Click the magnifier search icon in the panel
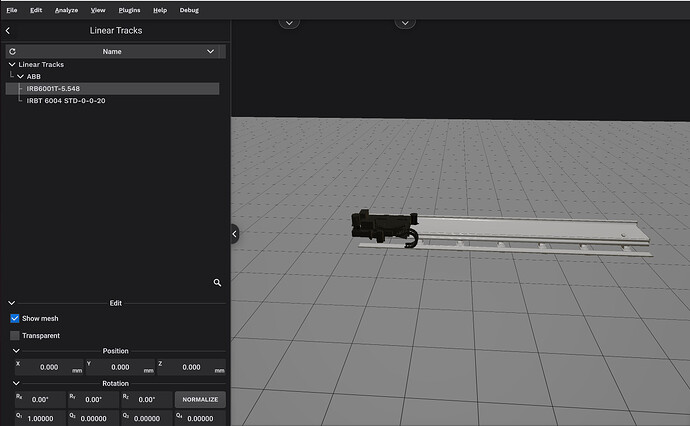The height and width of the screenshot is (426, 690). [217, 283]
